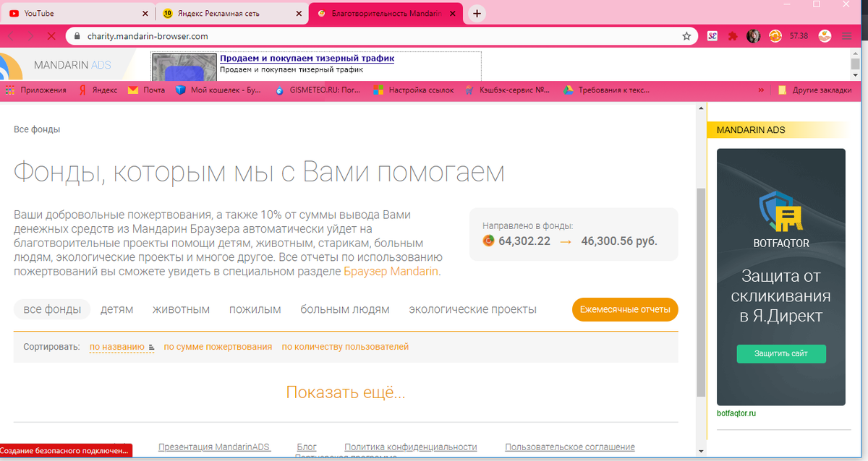
Task: Open the Кэшбэк-сервис bookmark
Action: (508, 90)
